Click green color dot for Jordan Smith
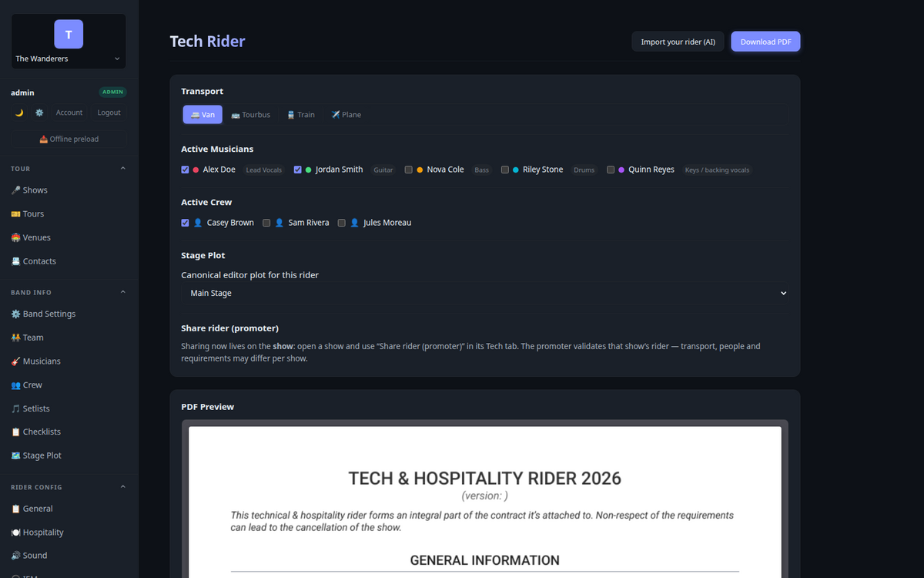This screenshot has height=578, width=924. tap(308, 170)
